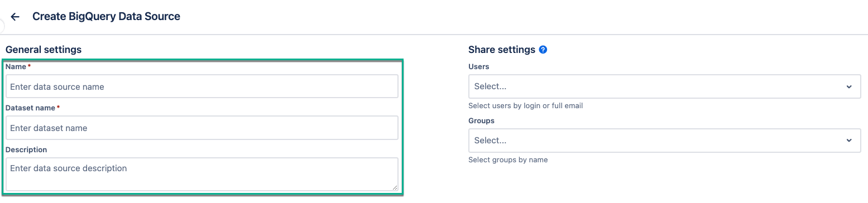Focus the data source Name field
The height and width of the screenshot is (203, 868).
point(202,86)
